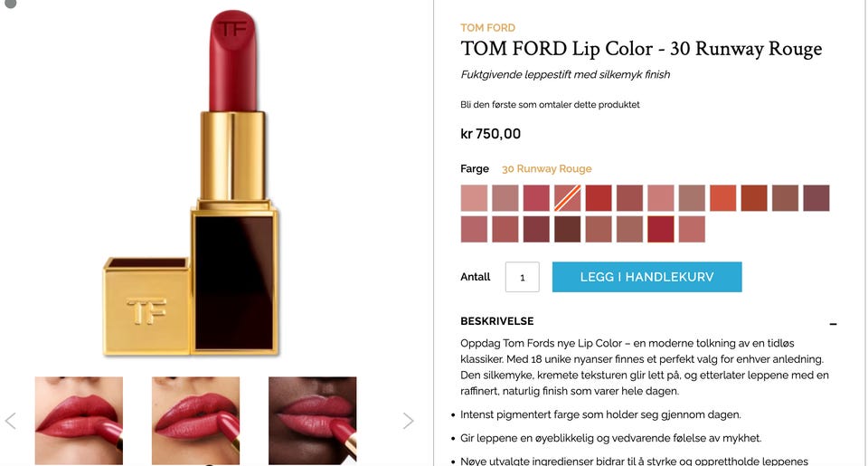Screen dimensions: 868x466
Task: Open the TOM FORD brand link
Action: tap(487, 28)
